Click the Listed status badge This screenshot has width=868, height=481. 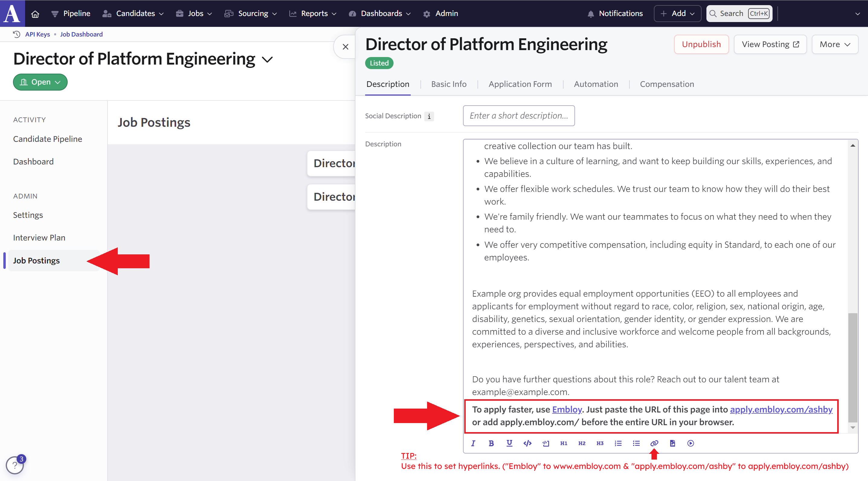(x=379, y=63)
